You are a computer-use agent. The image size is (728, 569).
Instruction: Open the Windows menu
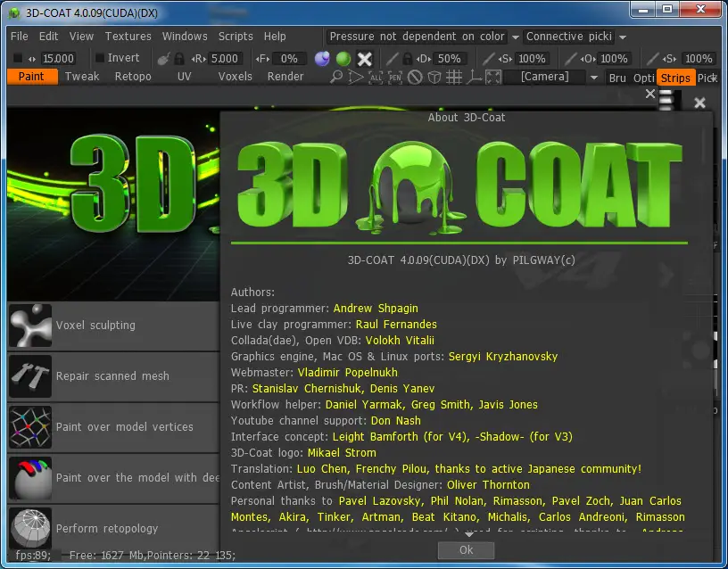pos(185,37)
